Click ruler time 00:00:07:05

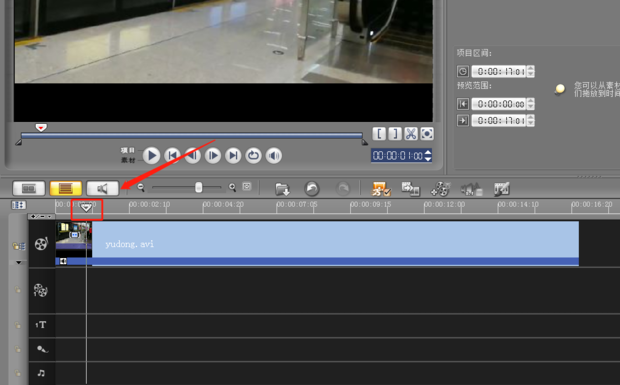297,204
